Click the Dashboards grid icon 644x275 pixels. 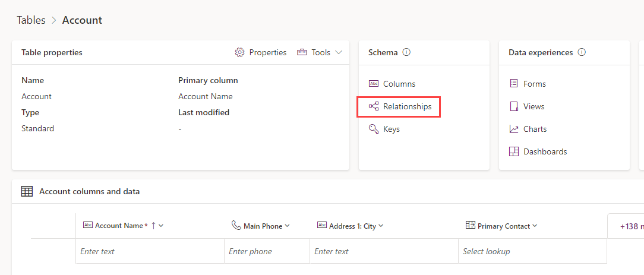tap(514, 151)
